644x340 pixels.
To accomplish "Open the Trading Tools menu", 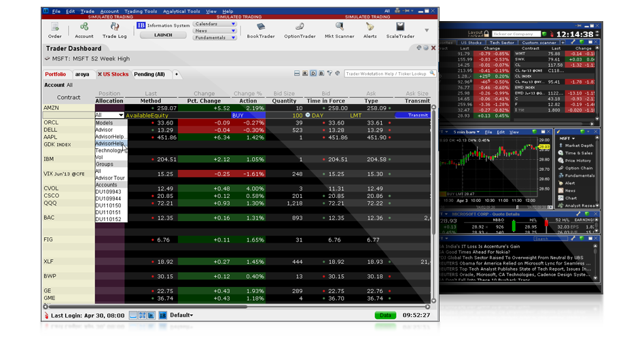I will (x=141, y=12).
